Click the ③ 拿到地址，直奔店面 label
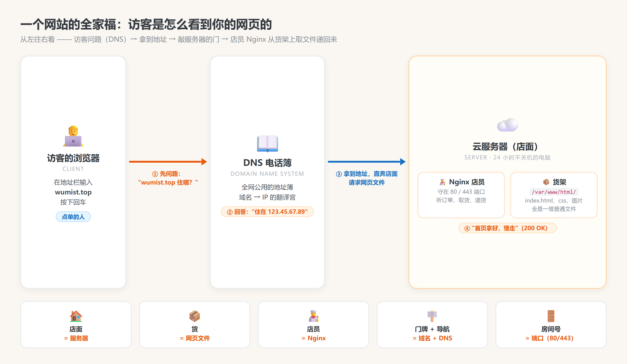The width and height of the screenshot is (627, 364). (x=367, y=174)
